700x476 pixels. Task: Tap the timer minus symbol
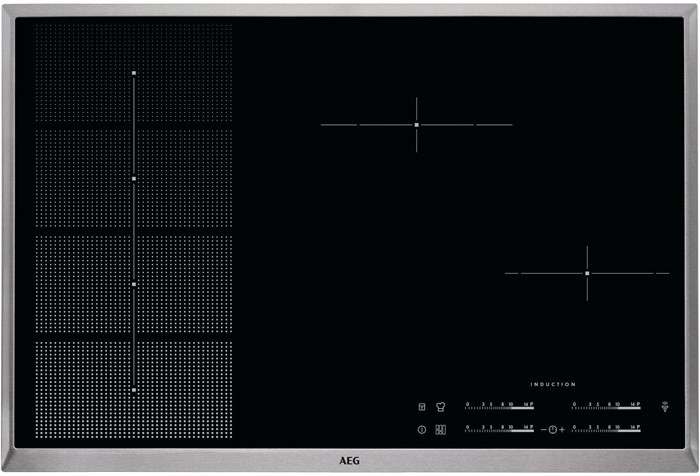tap(543, 430)
